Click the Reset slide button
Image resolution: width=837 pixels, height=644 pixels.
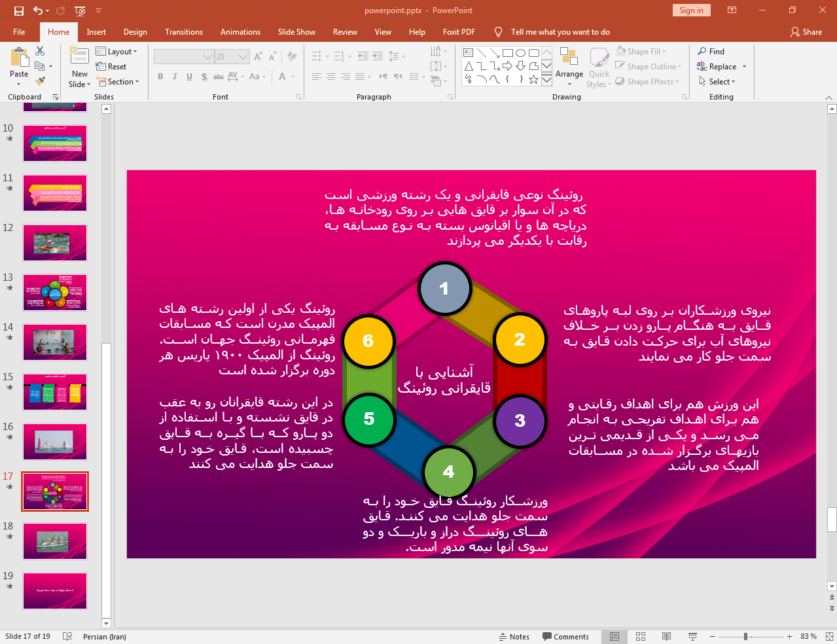[x=111, y=67]
